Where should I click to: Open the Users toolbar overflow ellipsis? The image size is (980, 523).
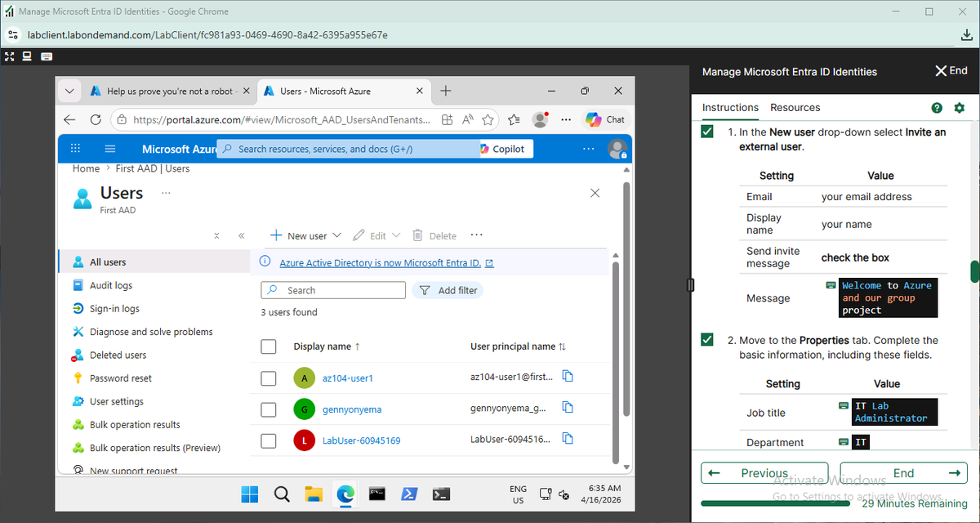click(x=477, y=235)
